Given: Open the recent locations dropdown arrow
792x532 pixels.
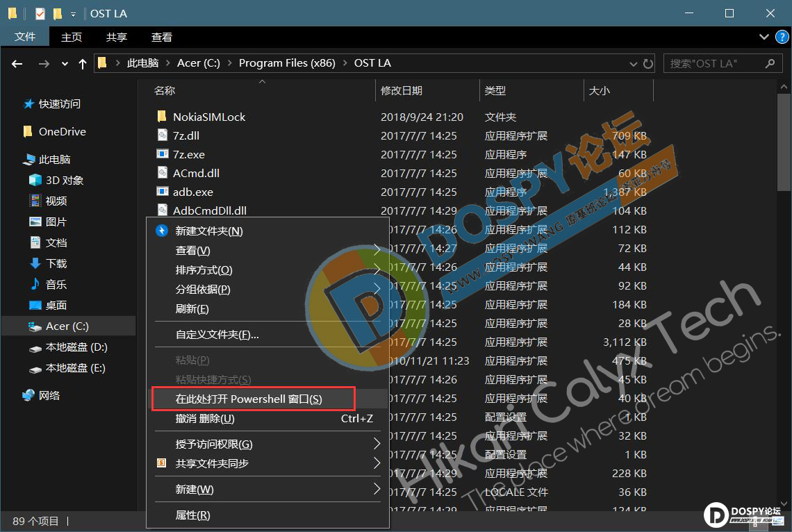Looking at the screenshot, I should [x=65, y=63].
